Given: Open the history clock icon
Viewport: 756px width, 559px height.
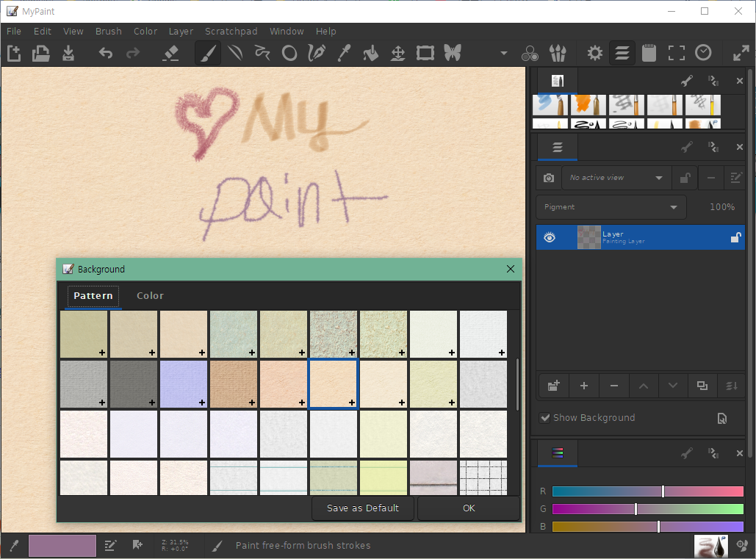Looking at the screenshot, I should coord(703,53).
